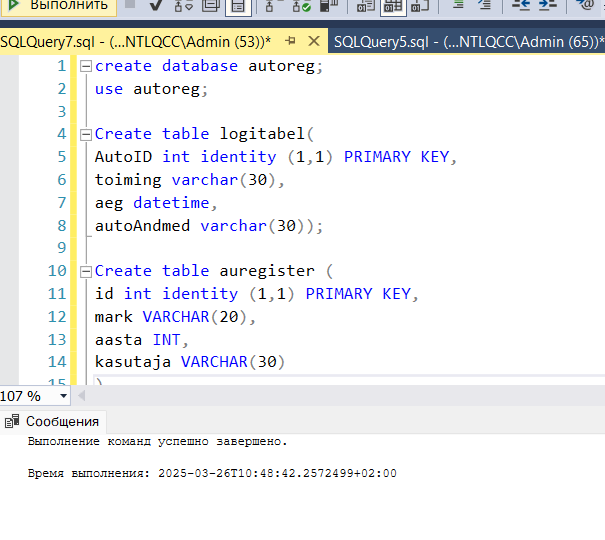Click the horizontal scrollbar left arrow
The height and width of the screenshot is (540, 605).
coord(81,396)
